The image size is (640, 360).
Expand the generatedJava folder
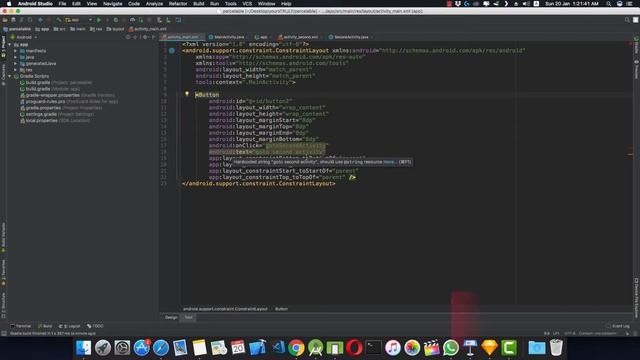[16, 64]
